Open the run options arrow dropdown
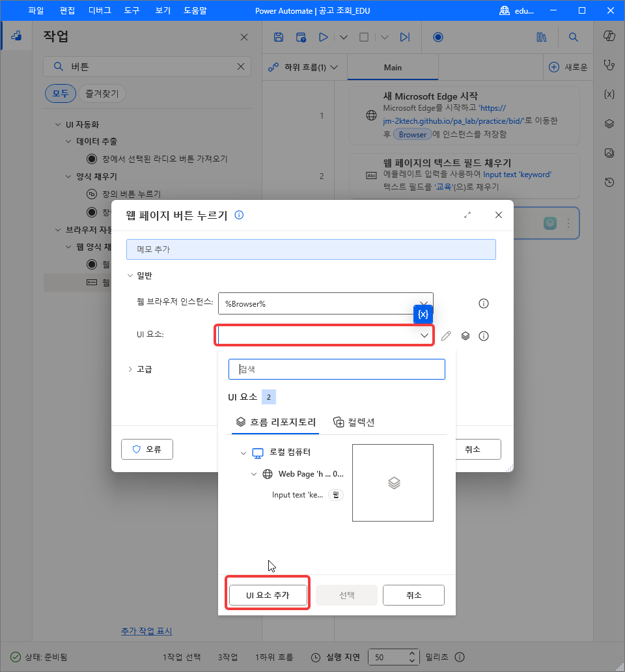Screen dimensions: 625x672 [x=344, y=37]
